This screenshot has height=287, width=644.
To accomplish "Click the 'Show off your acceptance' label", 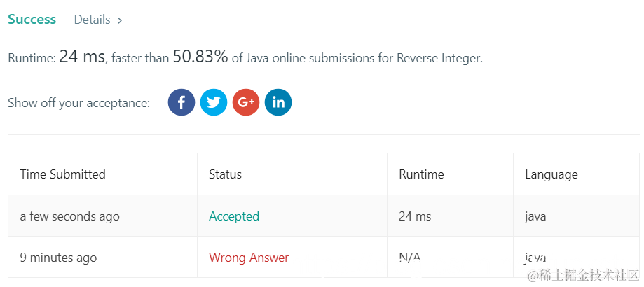I will [79, 102].
